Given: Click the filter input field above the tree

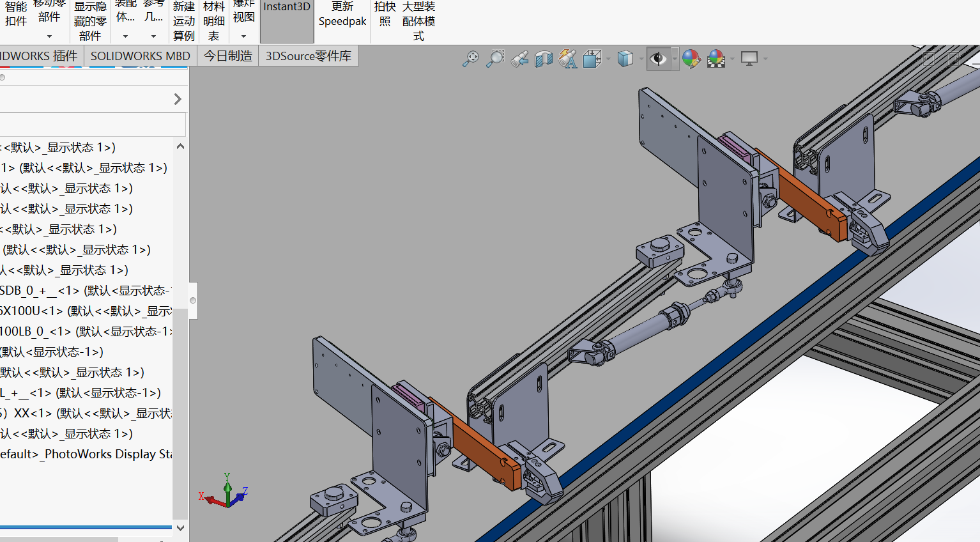Looking at the screenshot, I should click(x=93, y=124).
